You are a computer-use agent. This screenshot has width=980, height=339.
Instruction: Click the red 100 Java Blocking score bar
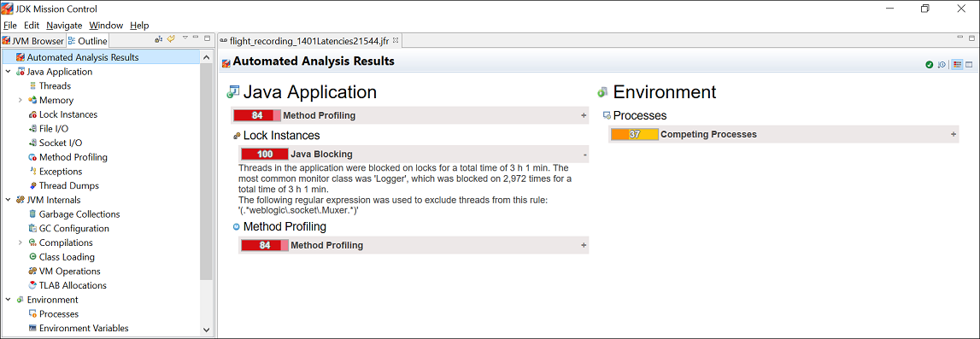click(264, 155)
